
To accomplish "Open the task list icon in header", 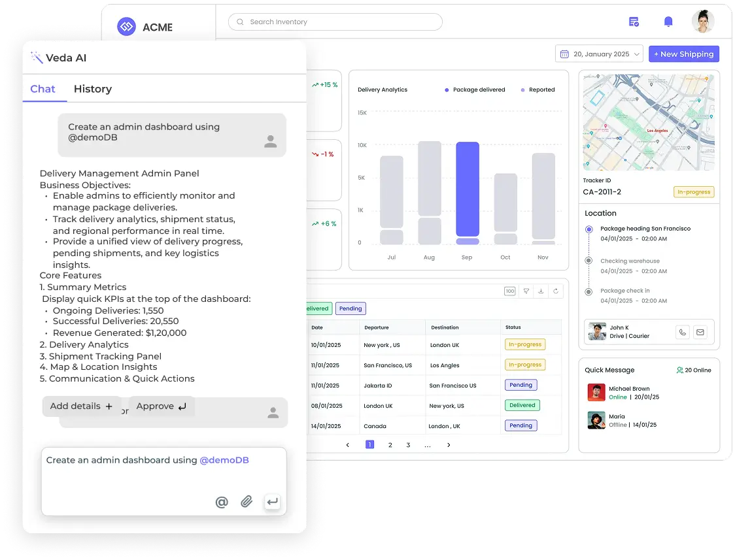I will 633,22.
